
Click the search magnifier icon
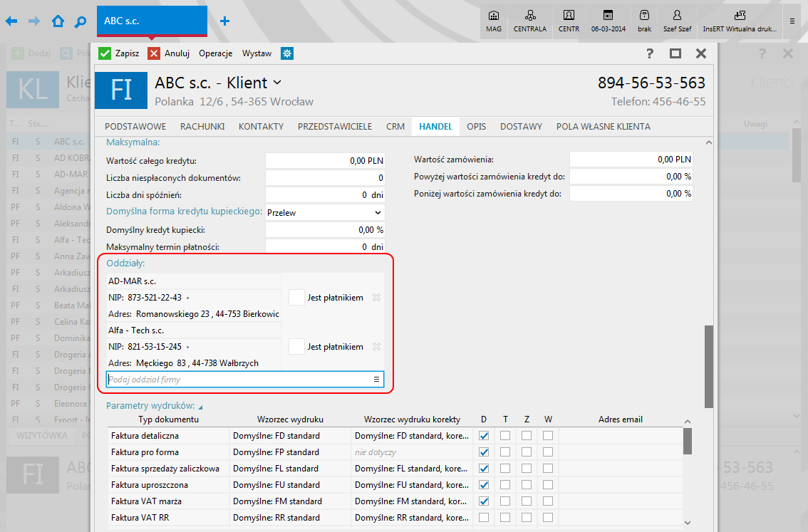click(81, 21)
